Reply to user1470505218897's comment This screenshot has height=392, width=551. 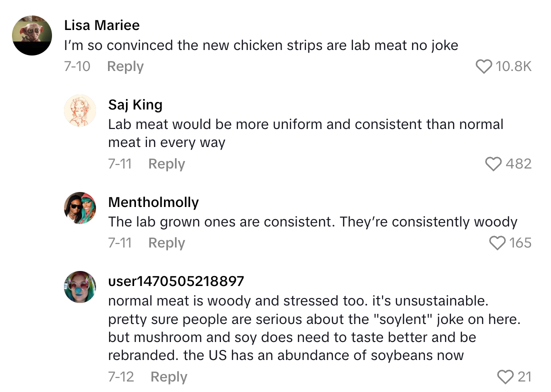tap(168, 376)
